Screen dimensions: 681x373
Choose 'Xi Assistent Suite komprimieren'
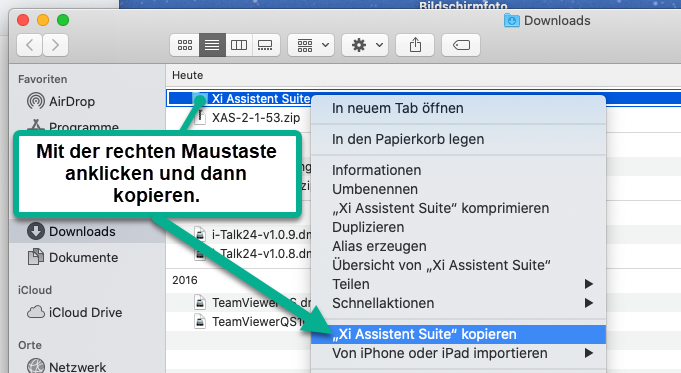point(458,208)
